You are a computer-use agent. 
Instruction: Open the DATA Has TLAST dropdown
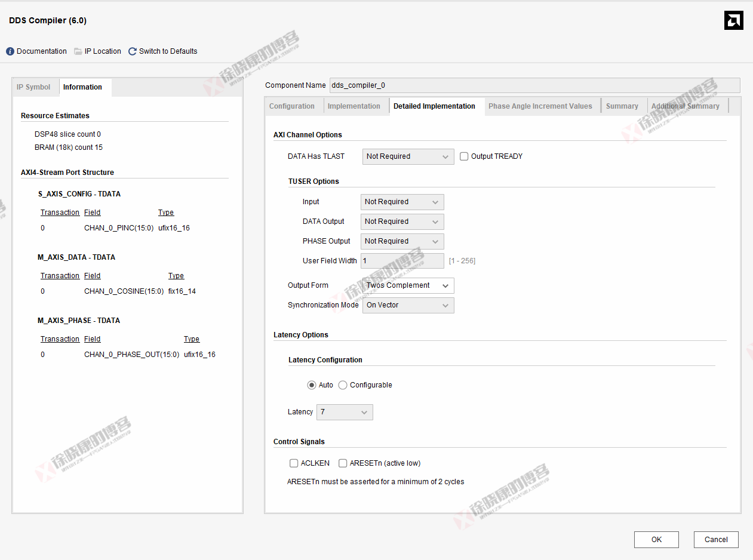click(x=408, y=156)
